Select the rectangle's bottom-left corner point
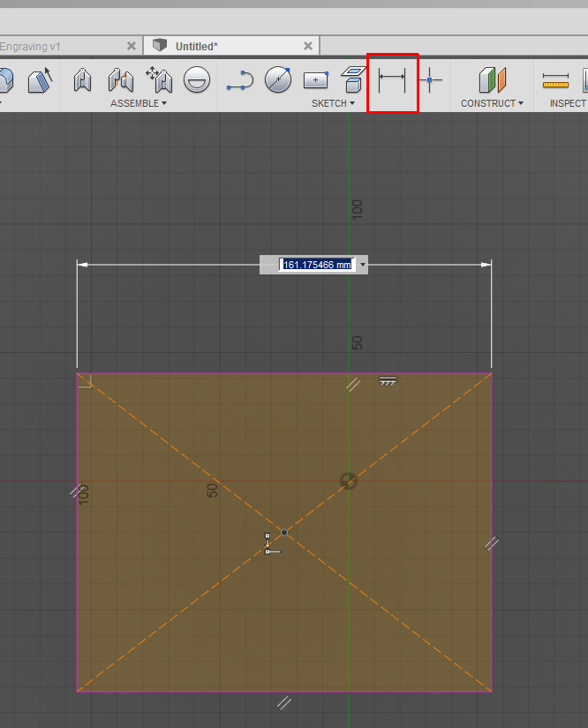The image size is (588, 728). (x=77, y=691)
